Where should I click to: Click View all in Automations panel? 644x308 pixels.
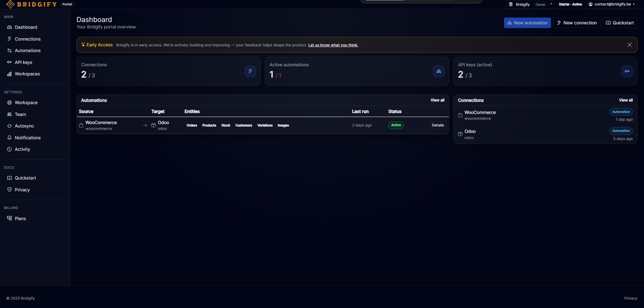click(437, 100)
